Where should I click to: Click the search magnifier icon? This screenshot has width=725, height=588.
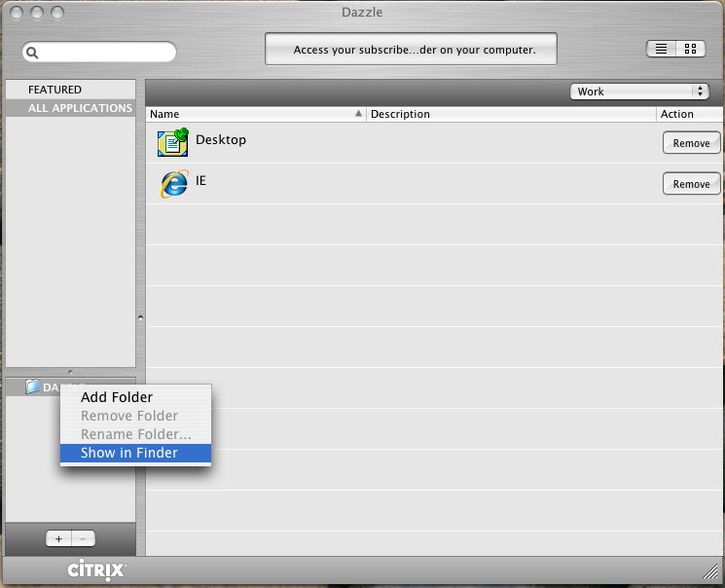click(32, 53)
